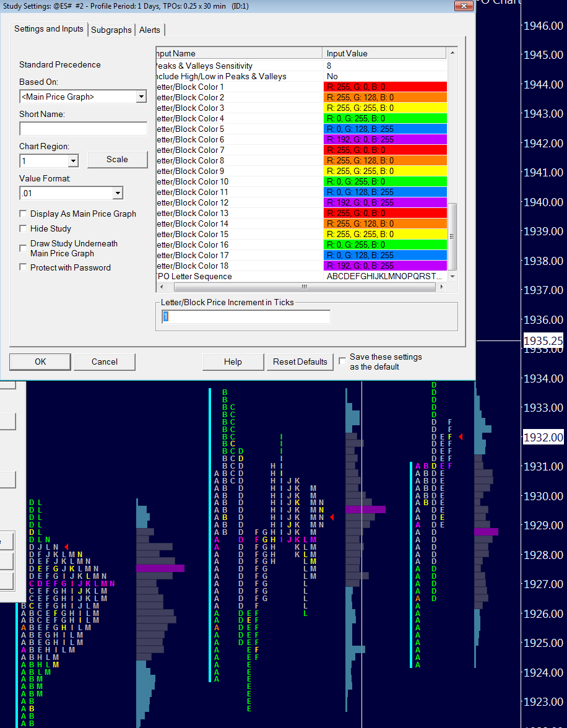Tick Save these settings as the default
Screen dimensions: 567x728
coord(342,360)
